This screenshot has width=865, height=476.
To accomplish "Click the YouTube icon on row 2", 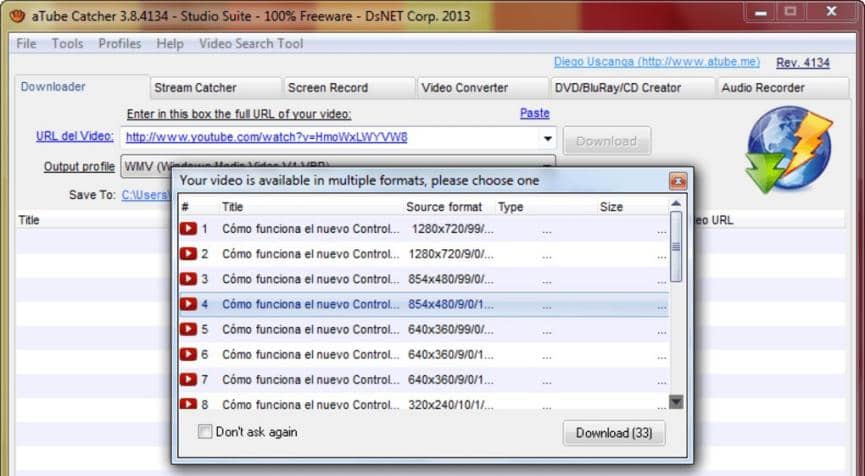I will click(188, 254).
